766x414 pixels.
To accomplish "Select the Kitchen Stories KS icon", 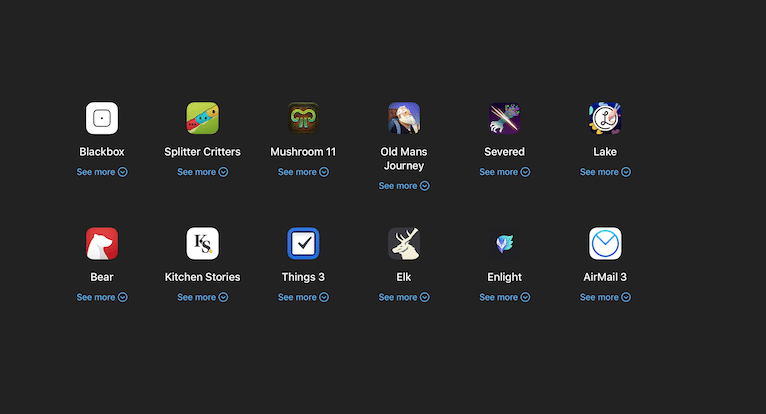I will 202,243.
